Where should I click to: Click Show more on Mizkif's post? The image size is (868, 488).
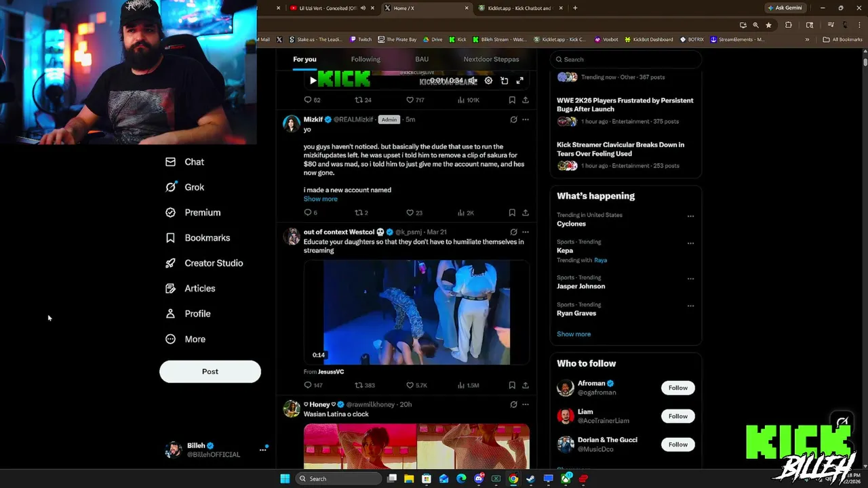point(320,199)
